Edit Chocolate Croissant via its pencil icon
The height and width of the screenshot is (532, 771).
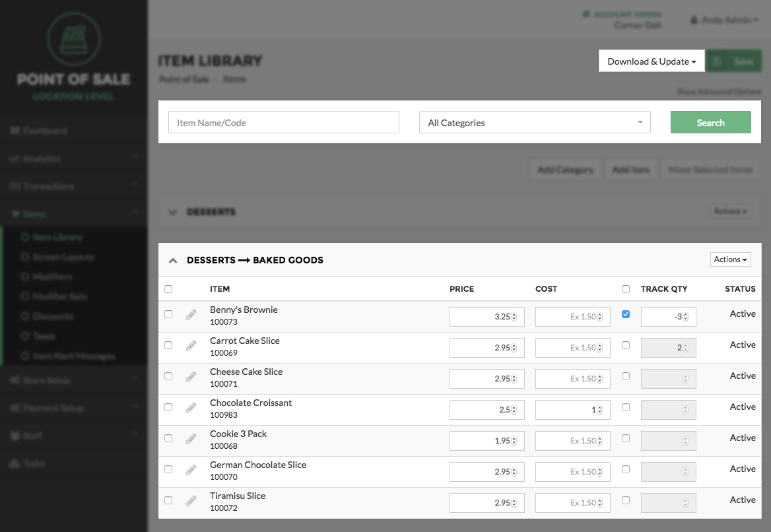(x=191, y=408)
